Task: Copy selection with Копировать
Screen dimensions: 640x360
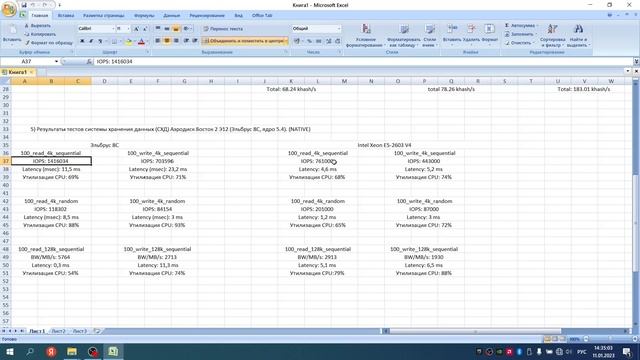Action: click(x=40, y=34)
